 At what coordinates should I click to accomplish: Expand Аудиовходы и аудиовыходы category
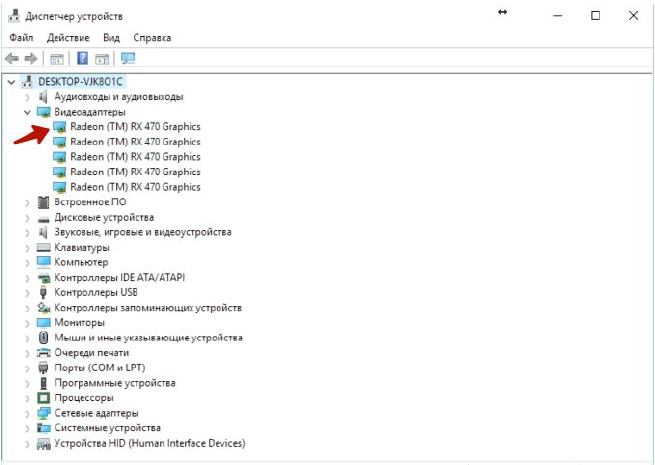(x=28, y=97)
